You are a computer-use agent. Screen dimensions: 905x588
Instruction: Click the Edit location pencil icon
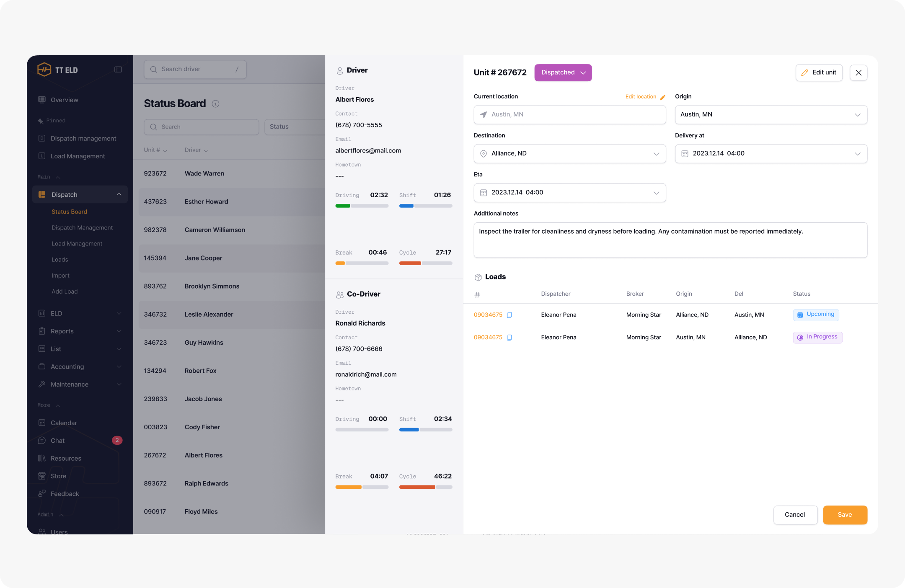click(663, 97)
